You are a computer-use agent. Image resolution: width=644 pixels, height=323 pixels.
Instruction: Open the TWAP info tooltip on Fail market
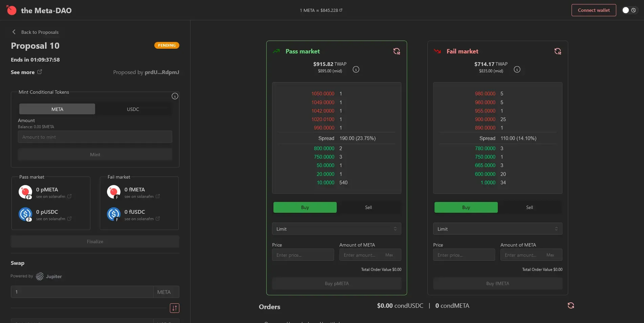pyautogui.click(x=517, y=69)
